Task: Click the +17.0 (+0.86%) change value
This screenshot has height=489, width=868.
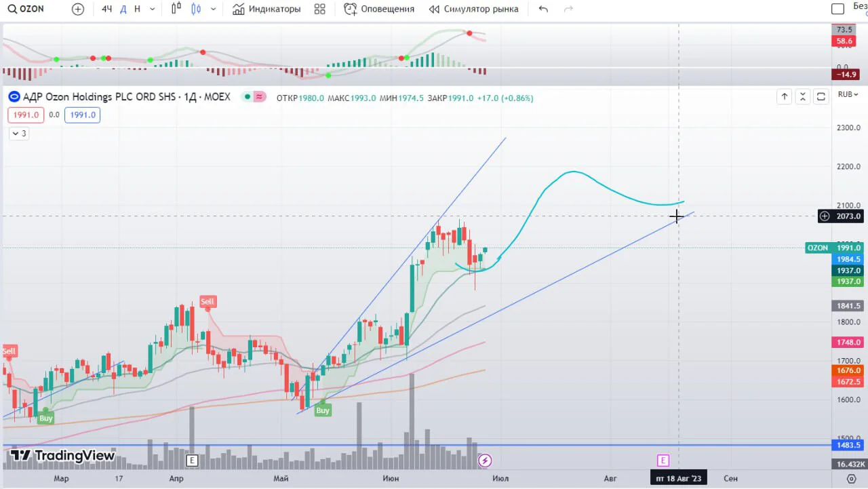Action: coord(505,98)
